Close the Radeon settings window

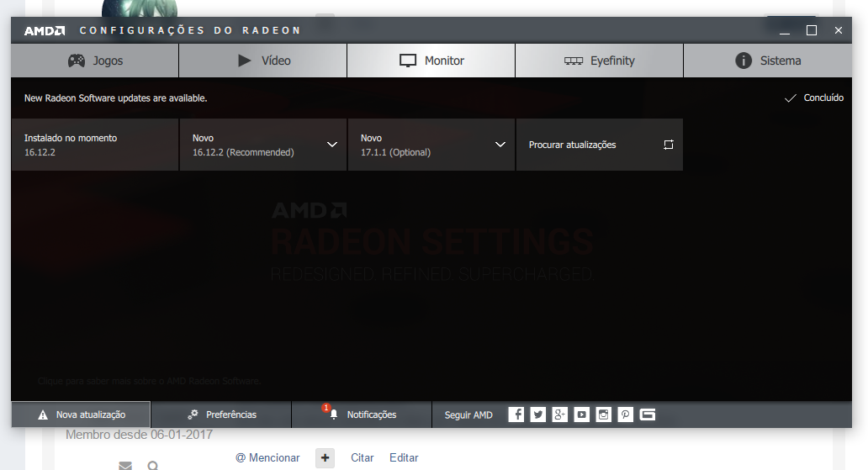(x=838, y=30)
